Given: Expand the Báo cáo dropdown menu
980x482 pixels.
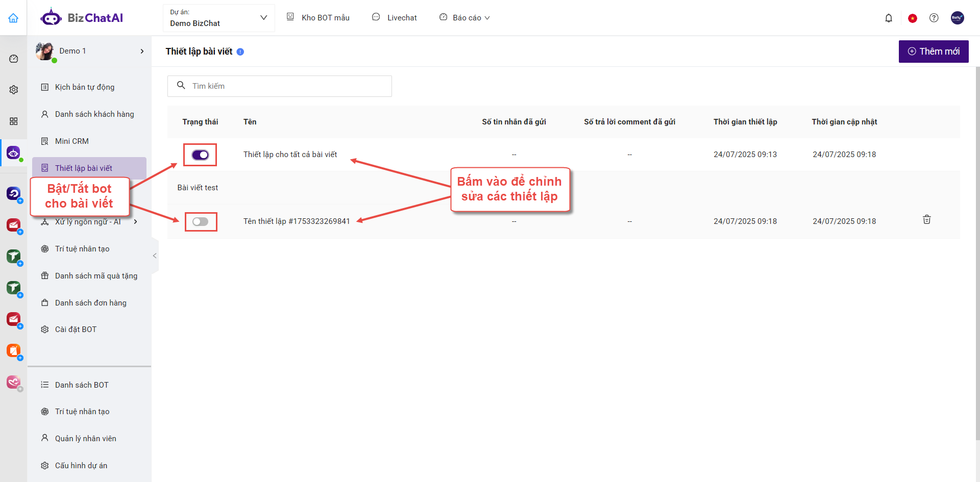Looking at the screenshot, I should 487,18.
